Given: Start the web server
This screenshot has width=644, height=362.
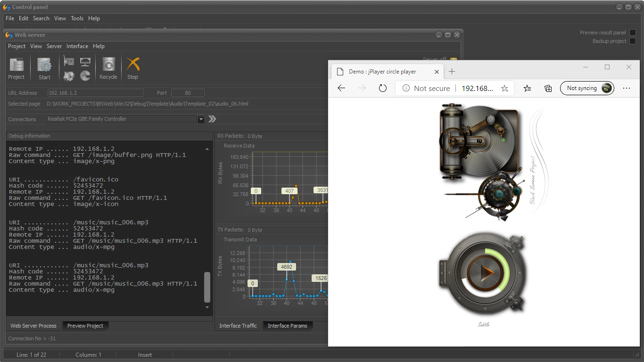Looking at the screenshot, I should (x=44, y=68).
